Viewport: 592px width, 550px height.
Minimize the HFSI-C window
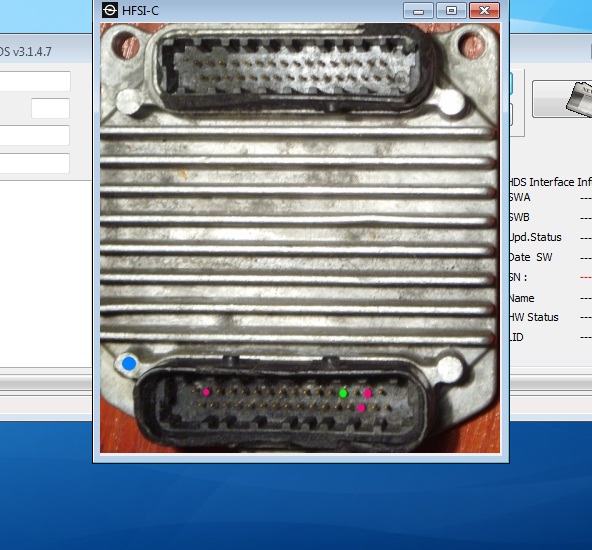click(x=418, y=11)
